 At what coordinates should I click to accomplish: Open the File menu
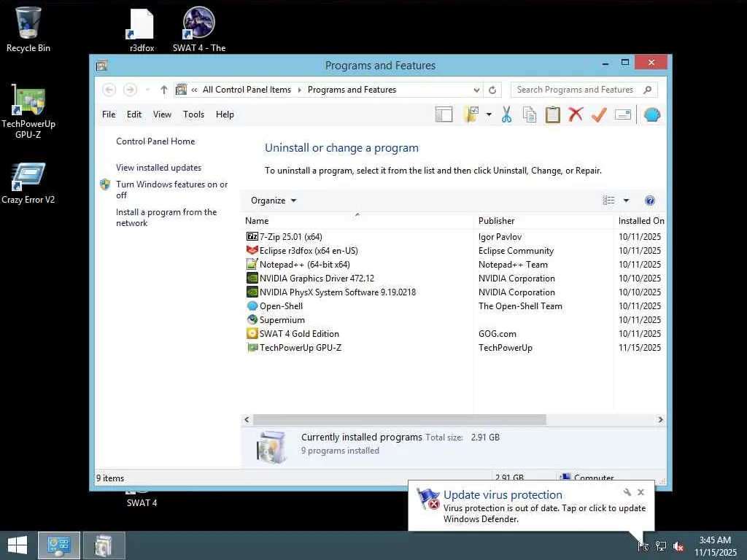(x=109, y=114)
